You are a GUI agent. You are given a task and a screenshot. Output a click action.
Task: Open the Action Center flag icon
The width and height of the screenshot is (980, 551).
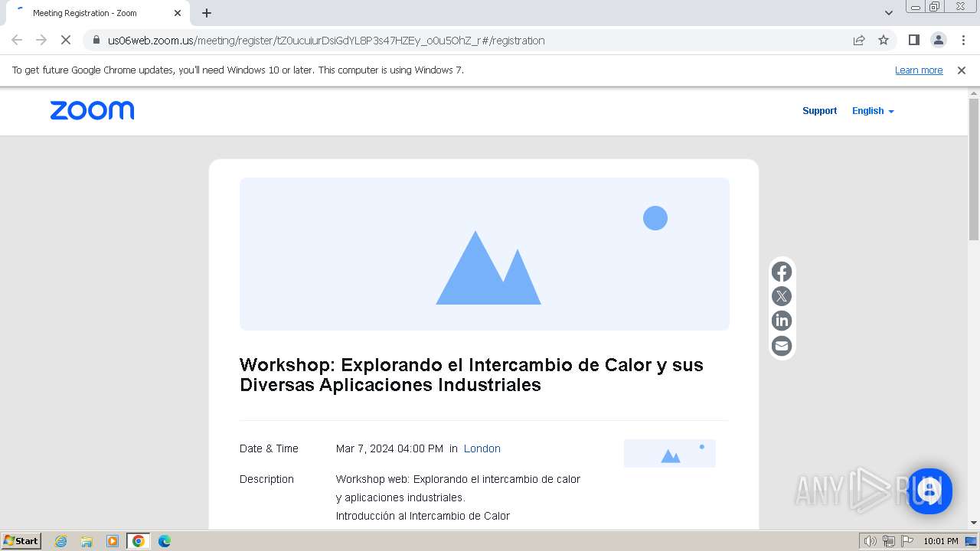pyautogui.click(x=907, y=541)
